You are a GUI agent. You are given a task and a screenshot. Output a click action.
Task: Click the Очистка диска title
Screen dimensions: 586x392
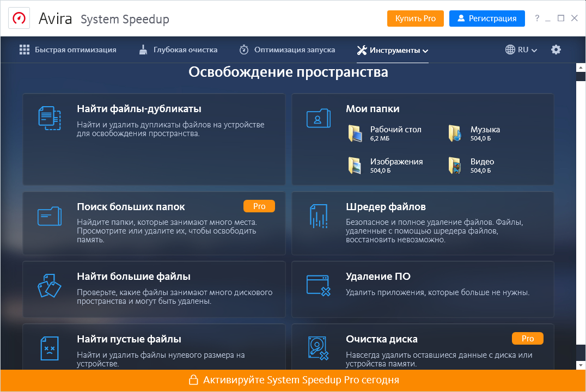(x=382, y=339)
